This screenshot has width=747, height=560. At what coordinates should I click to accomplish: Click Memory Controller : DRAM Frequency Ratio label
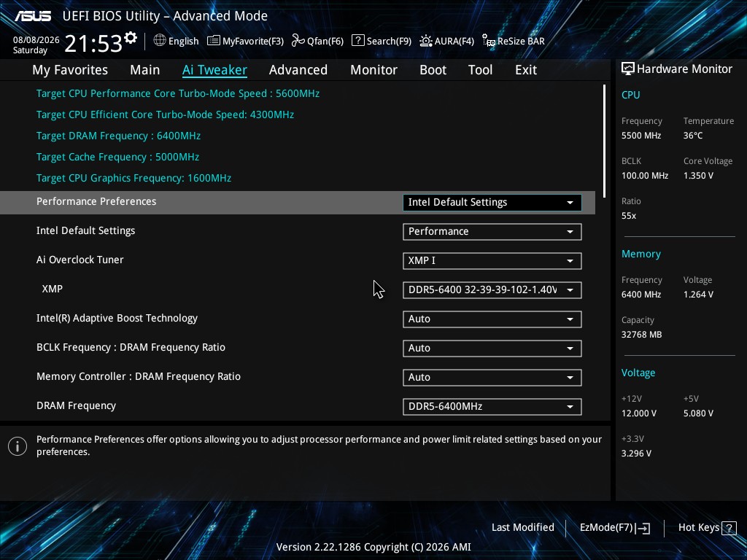click(x=138, y=376)
